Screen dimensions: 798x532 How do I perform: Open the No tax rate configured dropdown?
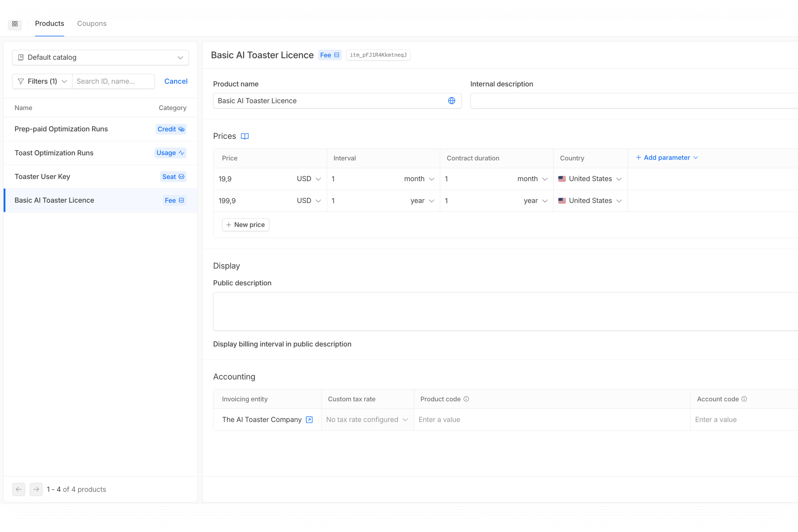click(367, 420)
